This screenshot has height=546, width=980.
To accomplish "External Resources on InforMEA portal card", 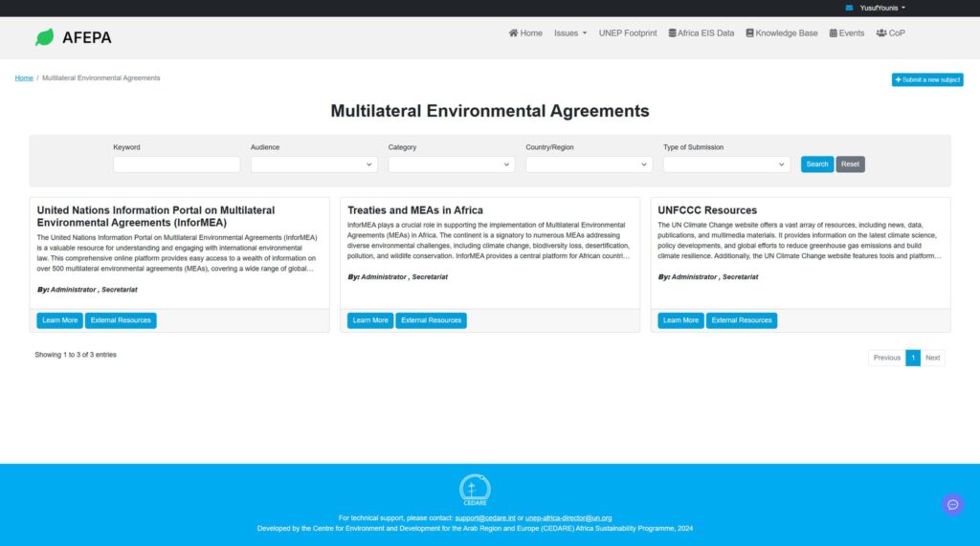I will point(121,320).
